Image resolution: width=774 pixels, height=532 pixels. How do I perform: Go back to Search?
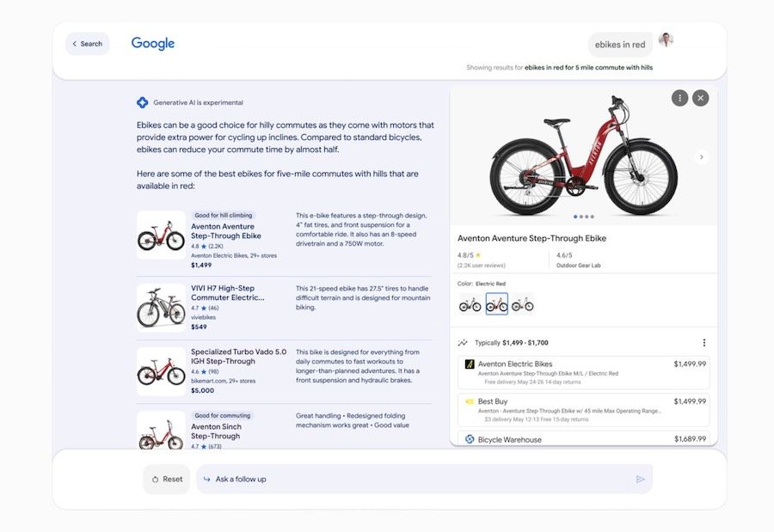(x=88, y=44)
